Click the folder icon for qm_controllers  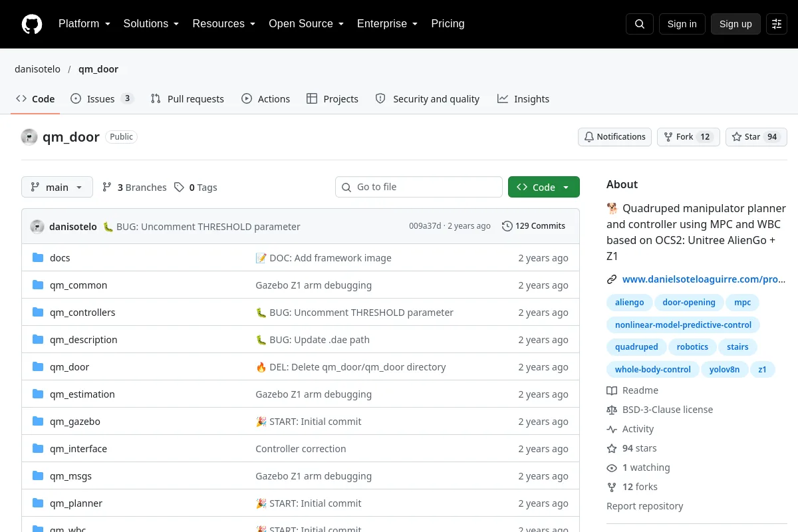click(38, 312)
